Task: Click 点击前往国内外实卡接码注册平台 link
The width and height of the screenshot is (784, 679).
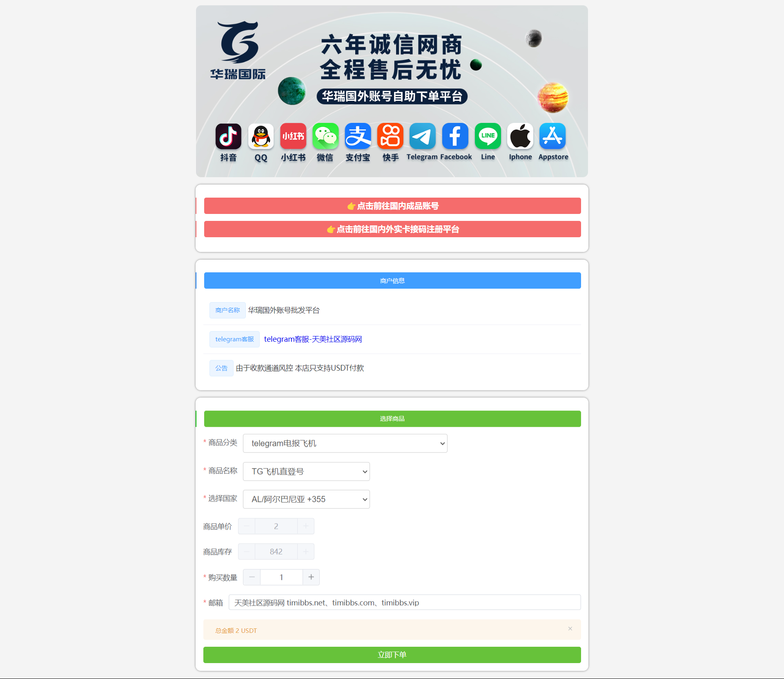Action: (392, 229)
